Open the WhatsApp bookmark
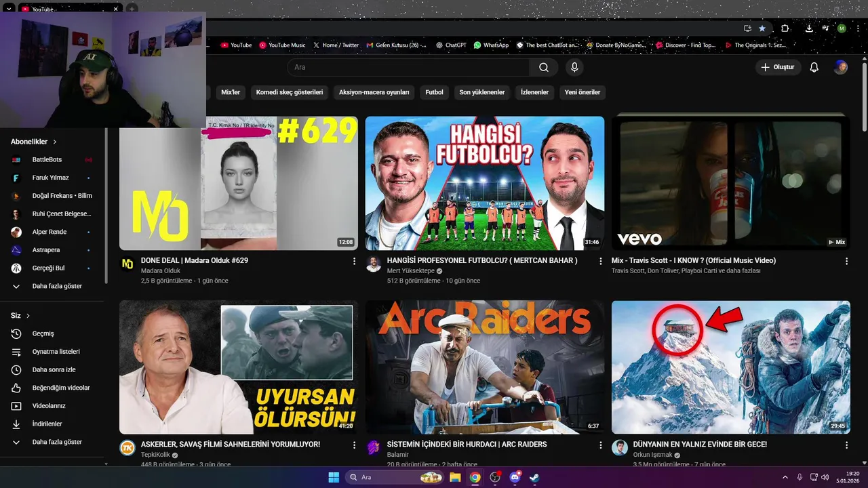The height and width of the screenshot is (488, 868). coord(491,45)
